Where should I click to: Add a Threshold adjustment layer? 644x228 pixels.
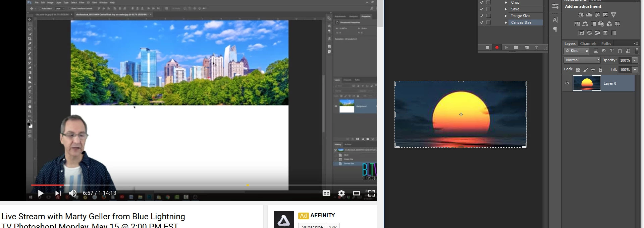point(597,33)
